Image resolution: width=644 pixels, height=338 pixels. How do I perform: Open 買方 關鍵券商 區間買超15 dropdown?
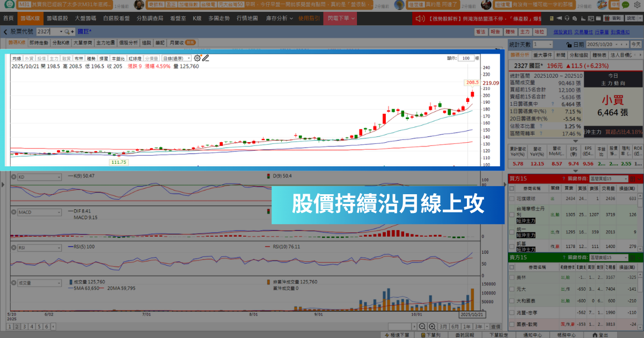(x=610, y=178)
